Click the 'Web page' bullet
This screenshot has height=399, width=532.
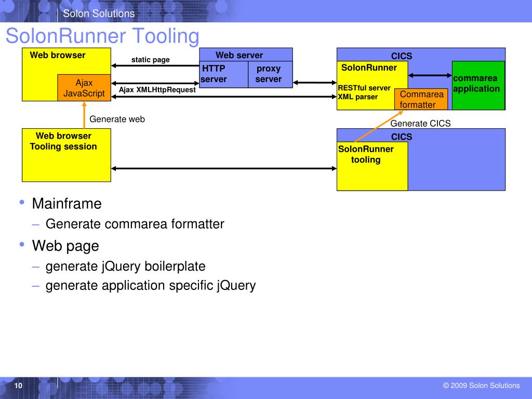[x=65, y=246]
